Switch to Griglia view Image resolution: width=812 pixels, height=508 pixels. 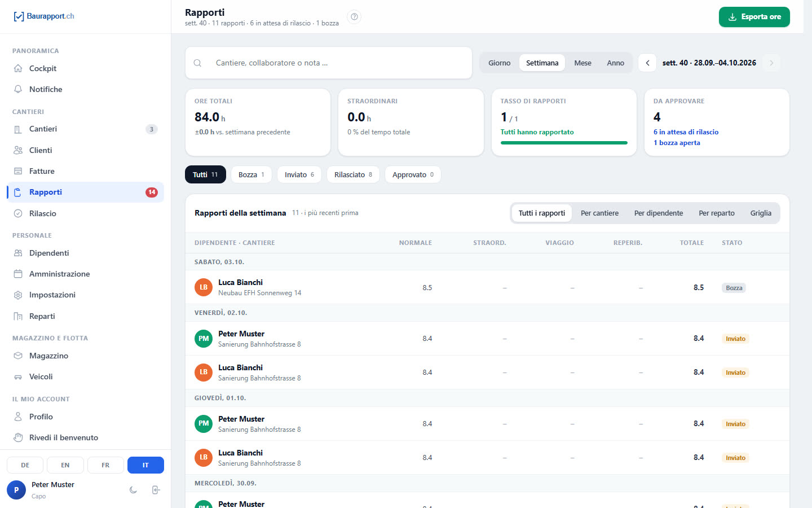point(761,213)
